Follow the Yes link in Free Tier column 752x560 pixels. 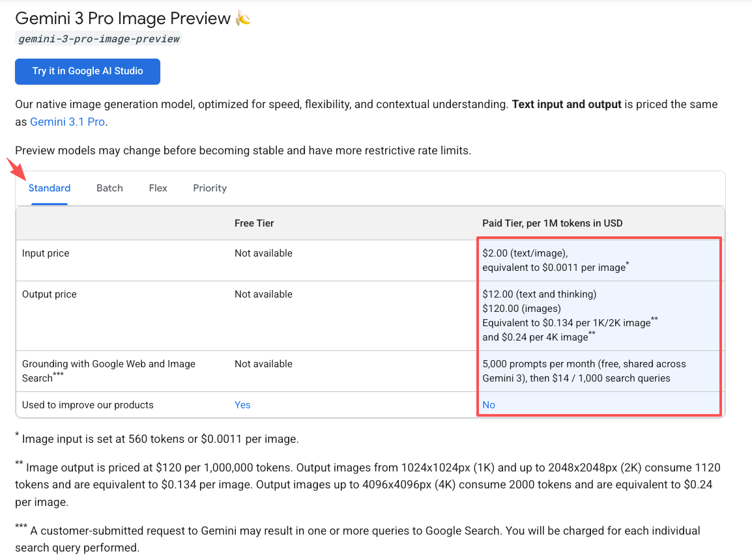(x=242, y=405)
